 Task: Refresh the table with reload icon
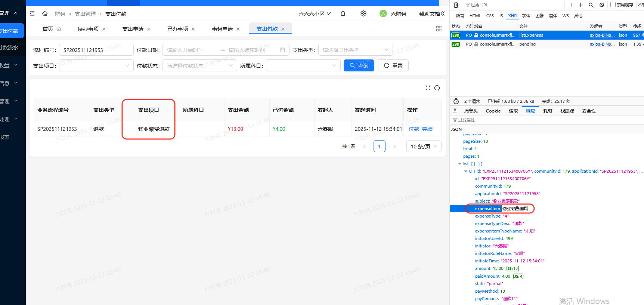(x=437, y=88)
